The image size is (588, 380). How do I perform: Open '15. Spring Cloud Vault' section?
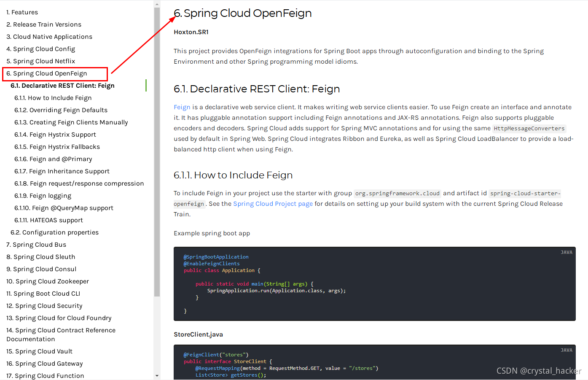40,351
